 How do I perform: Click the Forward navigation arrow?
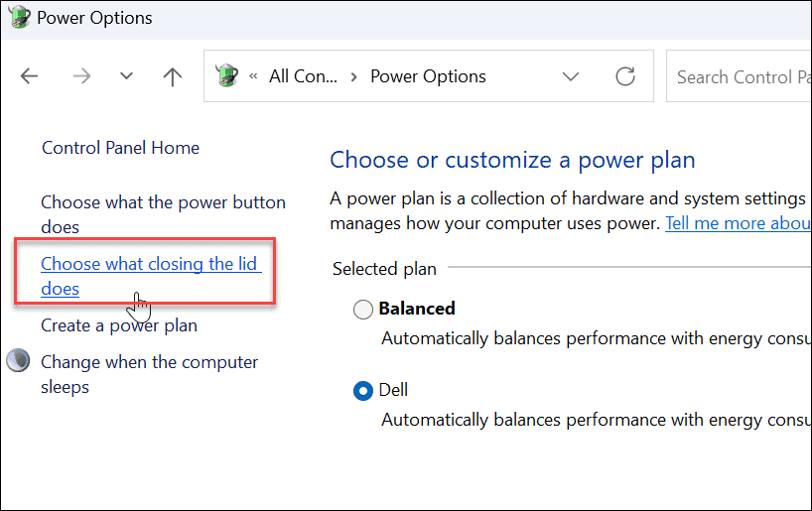click(81, 76)
